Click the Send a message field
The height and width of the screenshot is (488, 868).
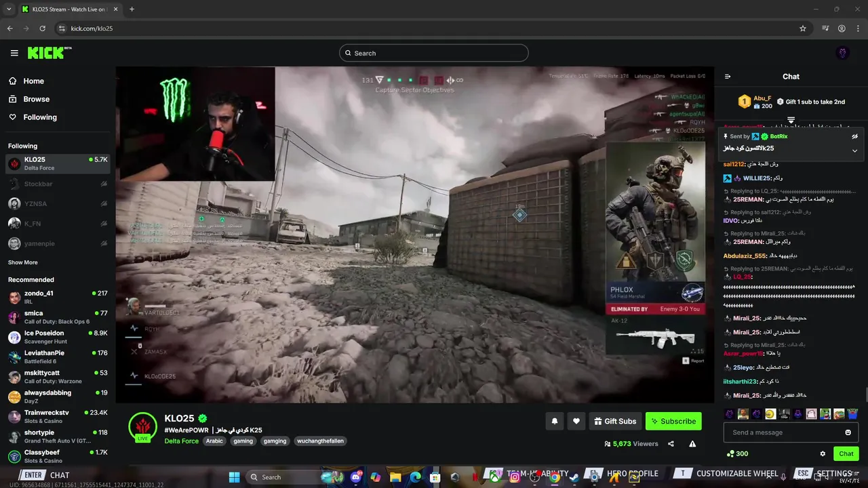click(x=791, y=432)
